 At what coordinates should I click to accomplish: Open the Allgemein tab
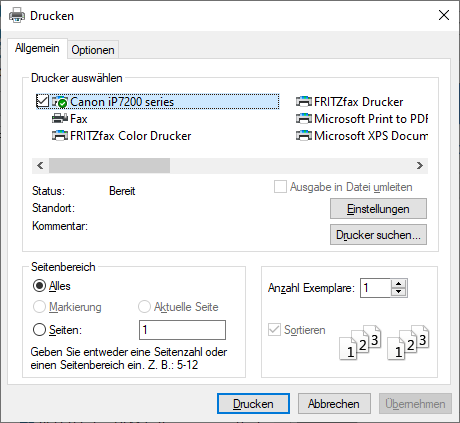37,48
